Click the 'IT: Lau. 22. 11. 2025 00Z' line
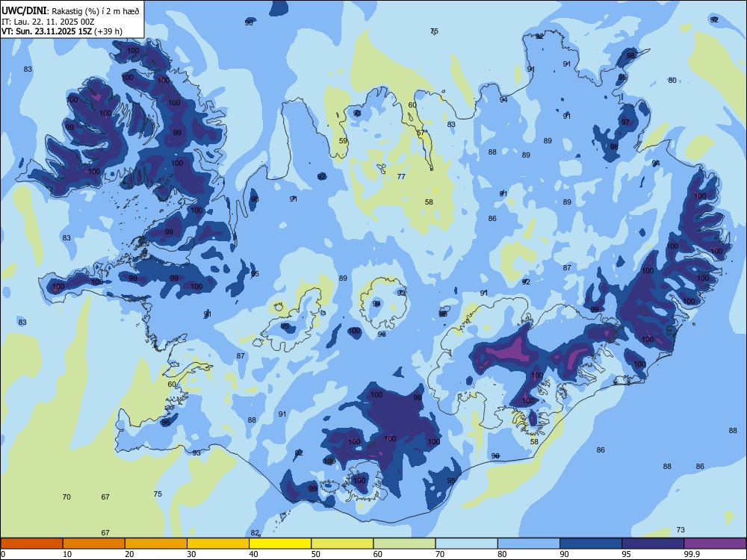Image resolution: width=747 pixels, height=560 pixels. [48, 22]
